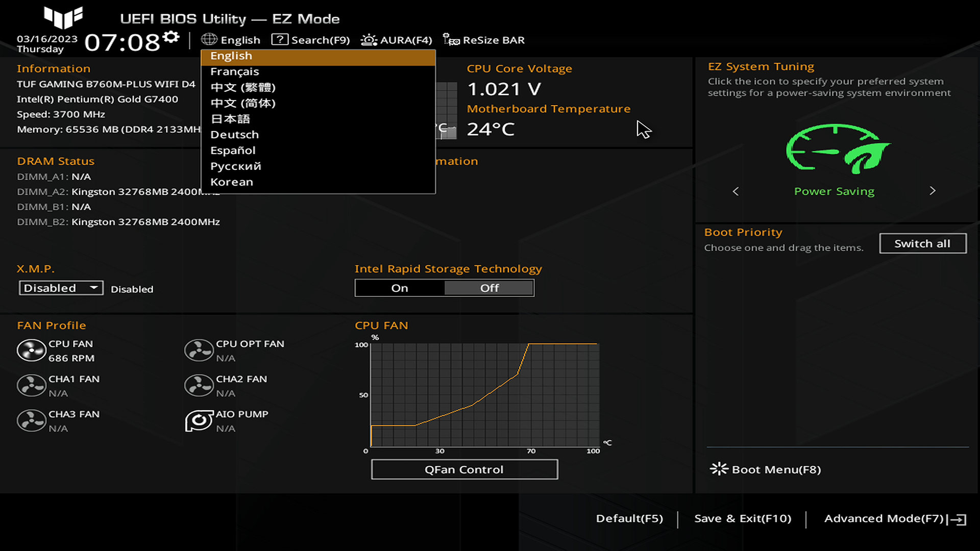This screenshot has width=980, height=551.
Task: Click the Switch all boot button
Action: pyautogui.click(x=922, y=244)
